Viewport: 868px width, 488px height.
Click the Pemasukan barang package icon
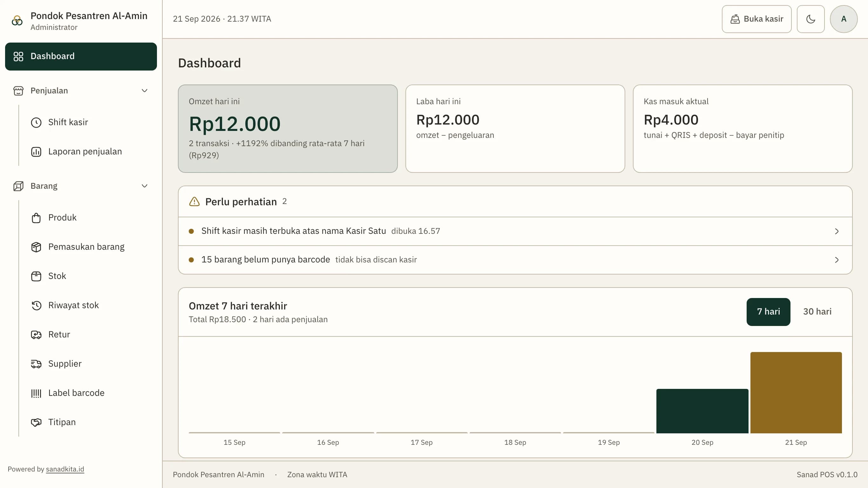click(x=36, y=247)
